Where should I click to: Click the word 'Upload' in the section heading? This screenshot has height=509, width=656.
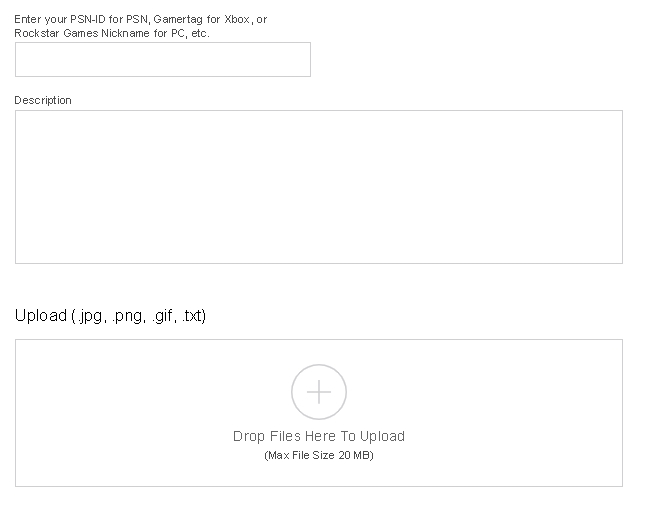(39, 316)
